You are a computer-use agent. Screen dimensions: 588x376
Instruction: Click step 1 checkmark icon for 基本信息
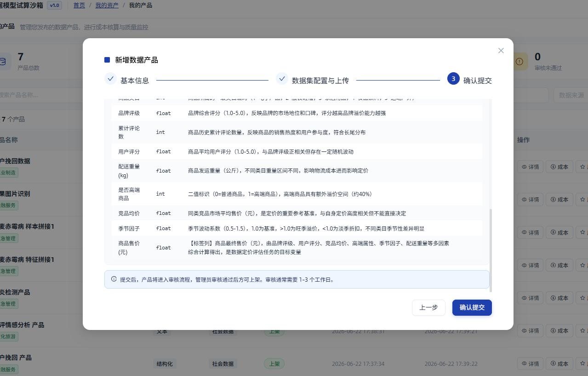pyautogui.click(x=110, y=79)
